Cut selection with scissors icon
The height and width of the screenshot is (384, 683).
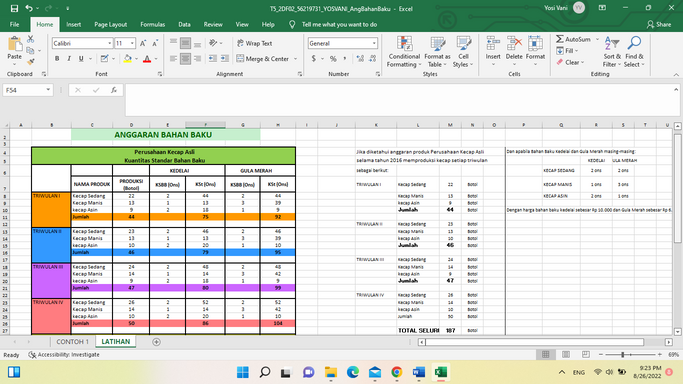point(30,39)
